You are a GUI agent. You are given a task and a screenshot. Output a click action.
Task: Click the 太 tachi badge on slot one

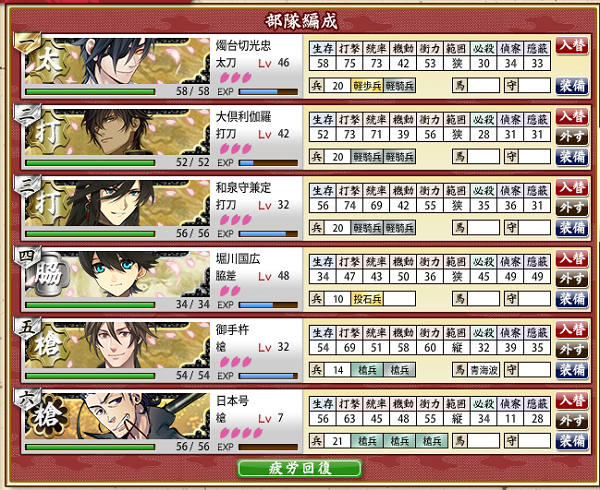coord(49,61)
